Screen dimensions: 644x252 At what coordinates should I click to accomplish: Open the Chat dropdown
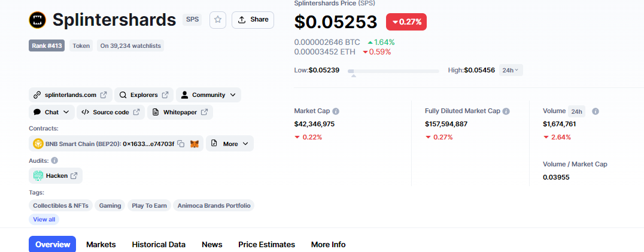(51, 112)
